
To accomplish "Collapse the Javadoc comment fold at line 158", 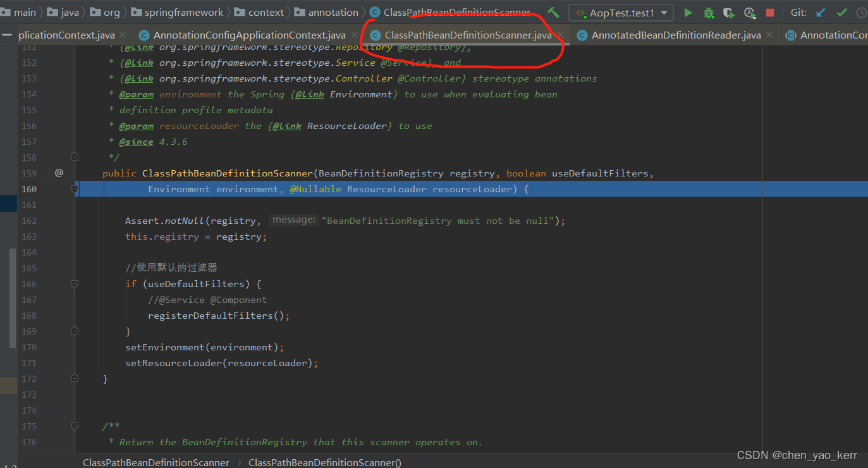I will click(75, 156).
